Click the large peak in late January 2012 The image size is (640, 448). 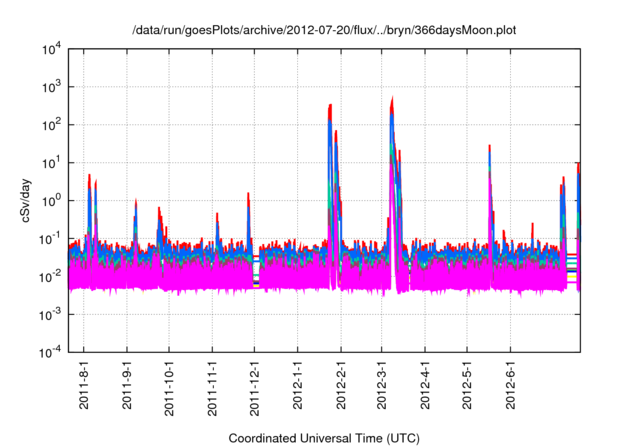tap(330, 106)
